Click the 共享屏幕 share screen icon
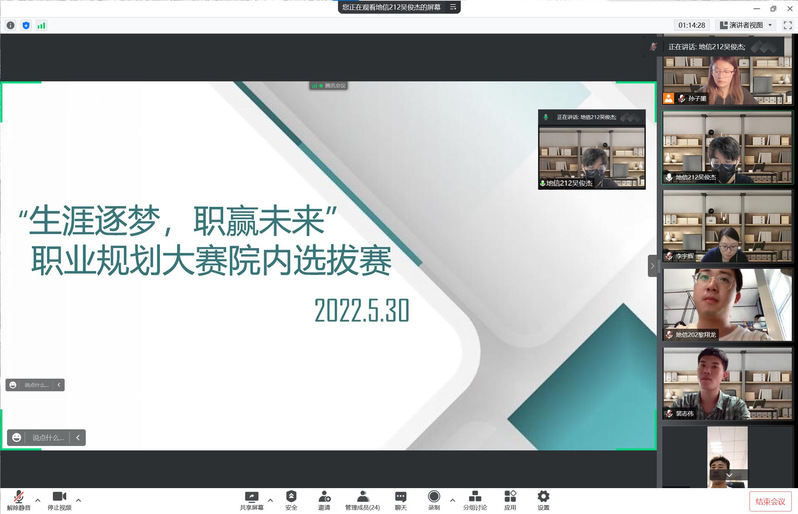Viewport: 798px width, 514px height. (x=252, y=500)
